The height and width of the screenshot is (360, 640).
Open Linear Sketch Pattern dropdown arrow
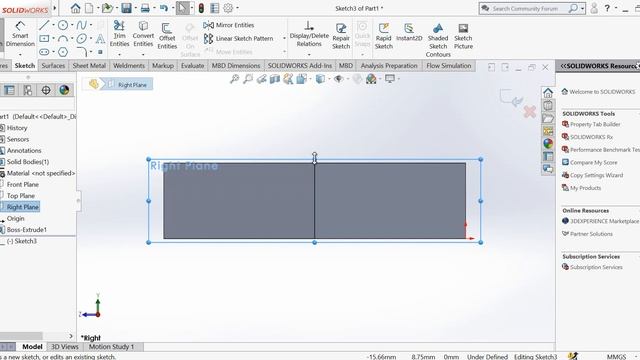point(284,38)
